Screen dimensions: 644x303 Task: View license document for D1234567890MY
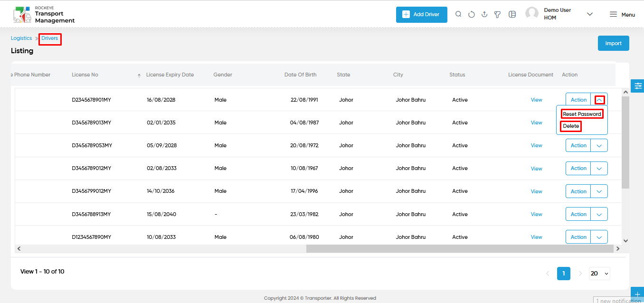537,237
